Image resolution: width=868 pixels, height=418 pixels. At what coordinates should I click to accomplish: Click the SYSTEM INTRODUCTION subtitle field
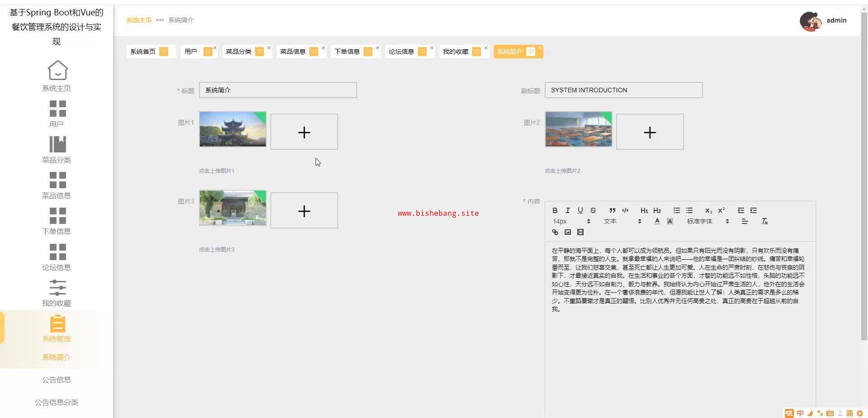coord(623,90)
